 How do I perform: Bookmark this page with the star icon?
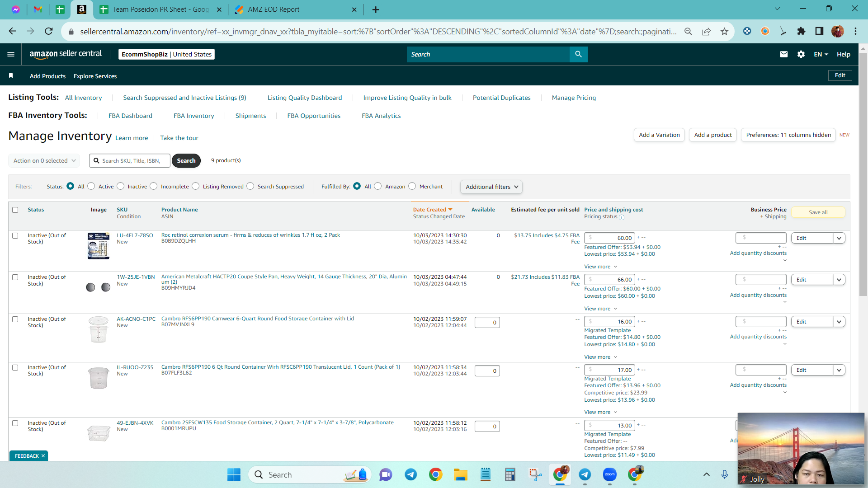coord(725,31)
